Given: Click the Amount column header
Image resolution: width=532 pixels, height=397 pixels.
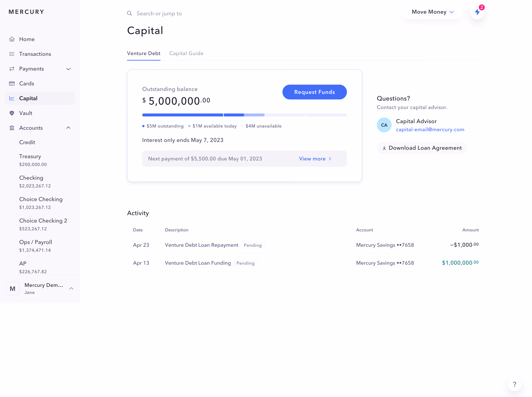Looking at the screenshot, I should pos(470,230).
